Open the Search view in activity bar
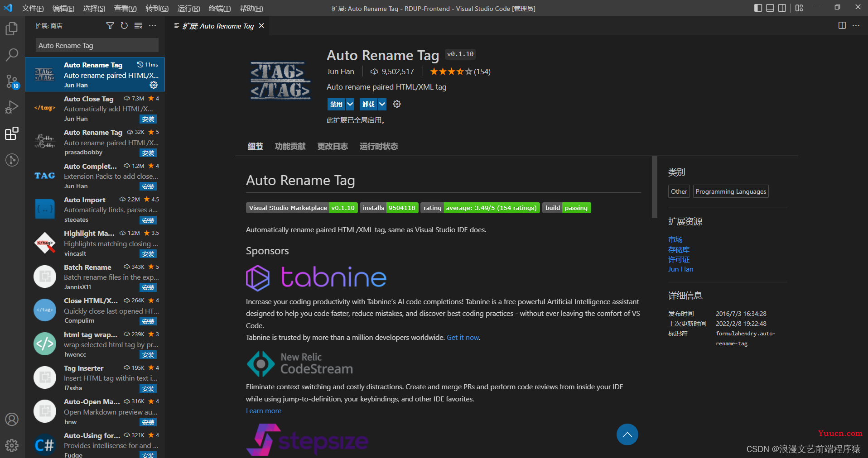 click(x=12, y=55)
